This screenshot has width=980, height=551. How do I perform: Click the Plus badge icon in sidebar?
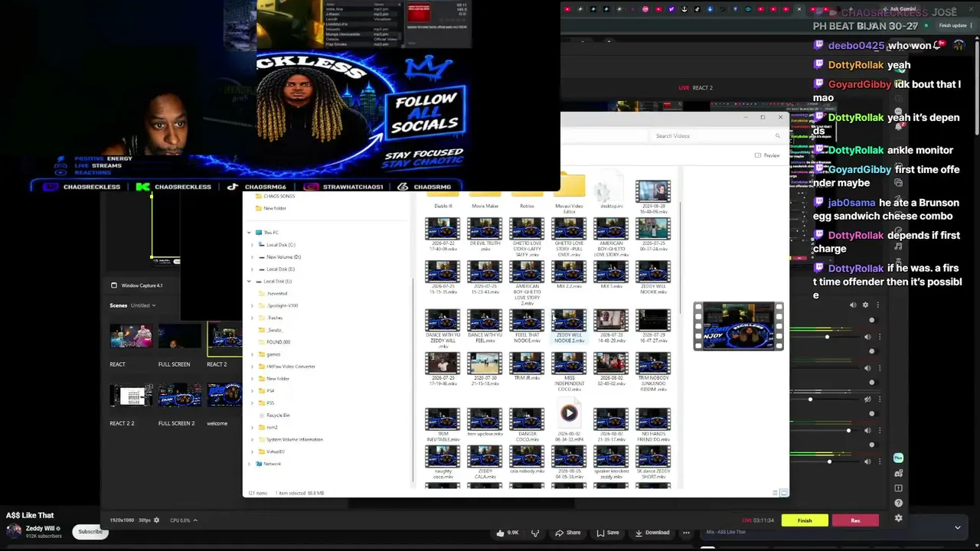coord(898,458)
